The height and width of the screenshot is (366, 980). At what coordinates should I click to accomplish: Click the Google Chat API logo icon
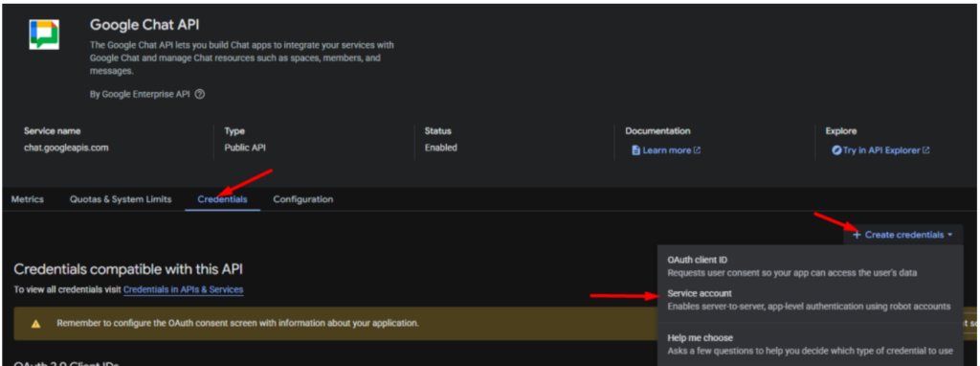[44, 35]
